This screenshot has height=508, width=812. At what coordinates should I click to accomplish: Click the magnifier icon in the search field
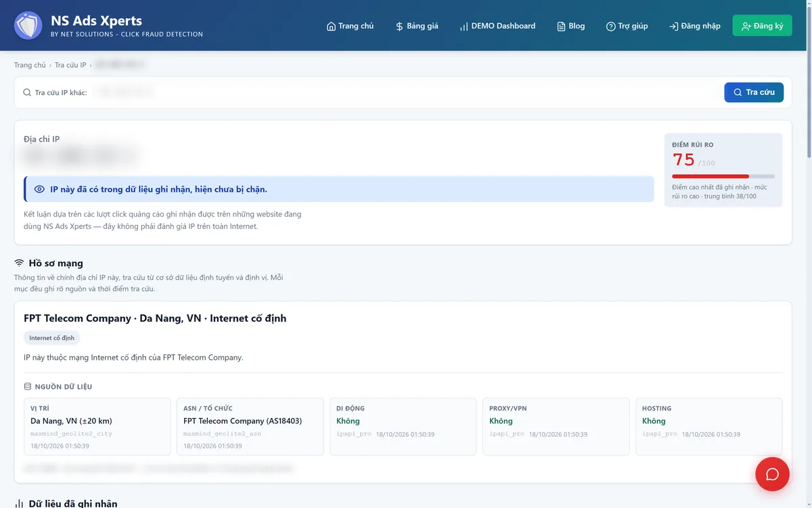pyautogui.click(x=27, y=93)
